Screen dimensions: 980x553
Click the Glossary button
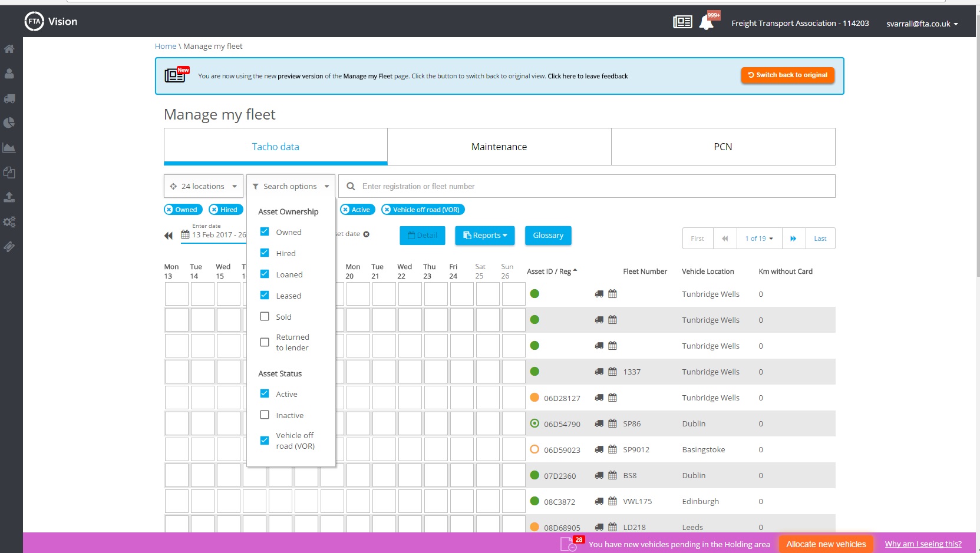click(x=548, y=236)
